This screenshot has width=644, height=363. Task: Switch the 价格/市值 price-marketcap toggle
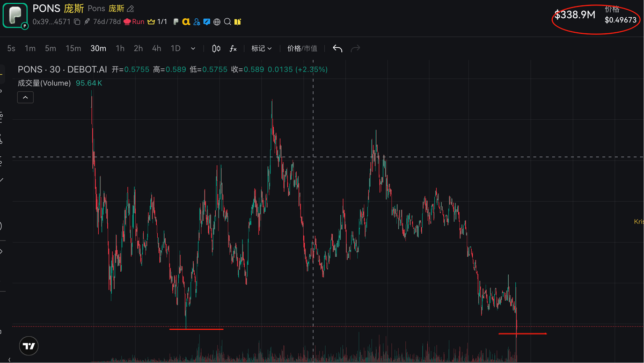pos(302,48)
